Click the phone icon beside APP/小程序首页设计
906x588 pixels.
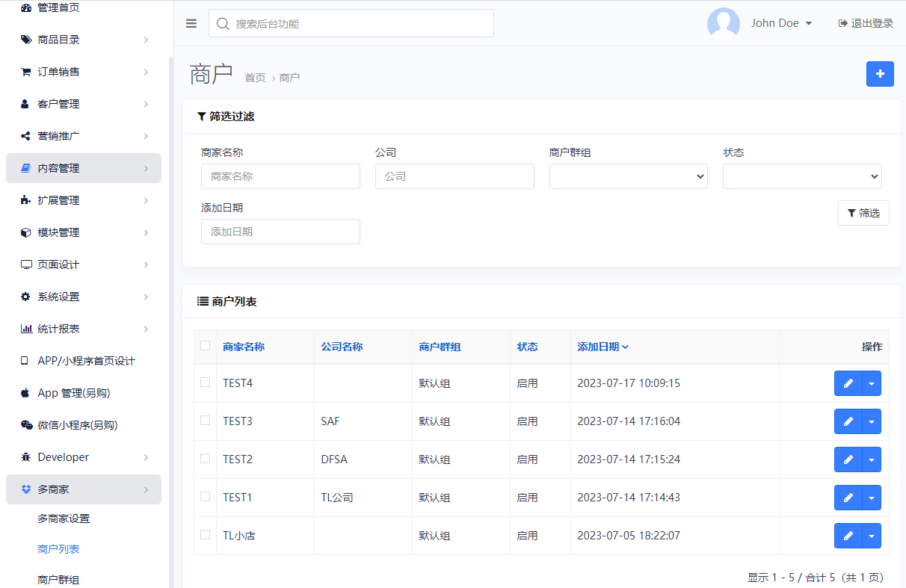(26, 361)
